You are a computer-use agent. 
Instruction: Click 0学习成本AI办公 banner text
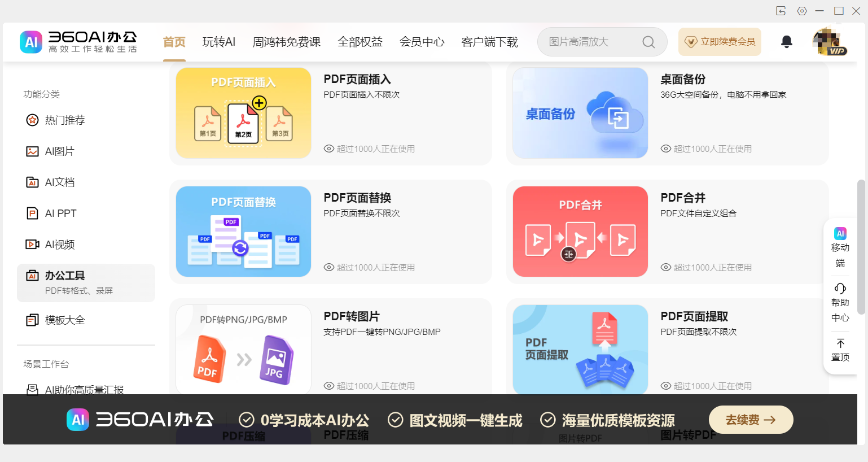click(x=315, y=420)
